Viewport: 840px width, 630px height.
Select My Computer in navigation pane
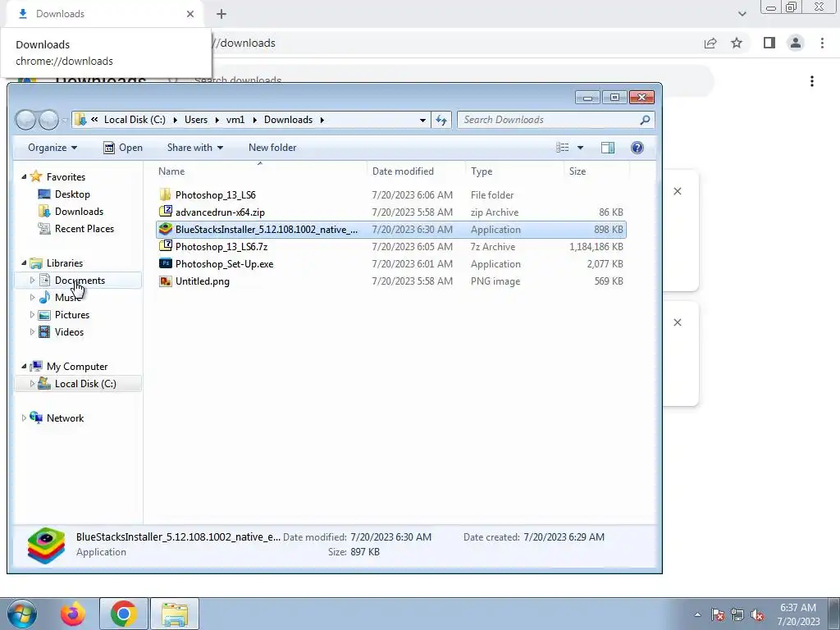tap(77, 367)
